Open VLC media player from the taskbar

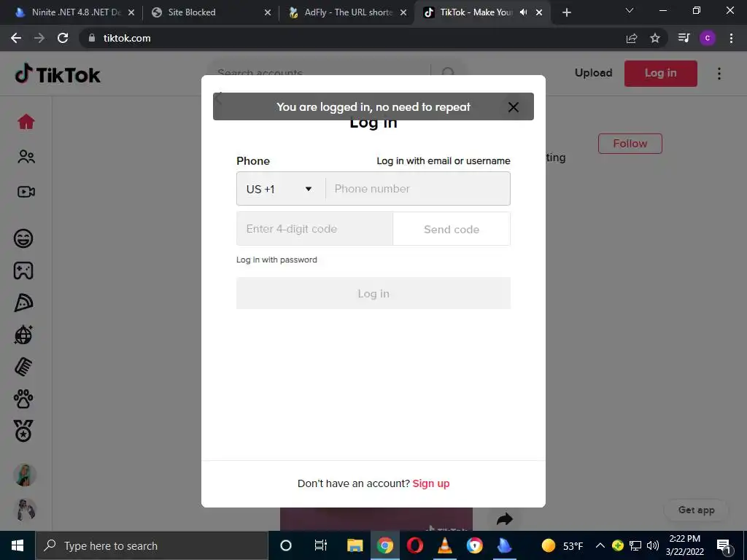point(444,545)
